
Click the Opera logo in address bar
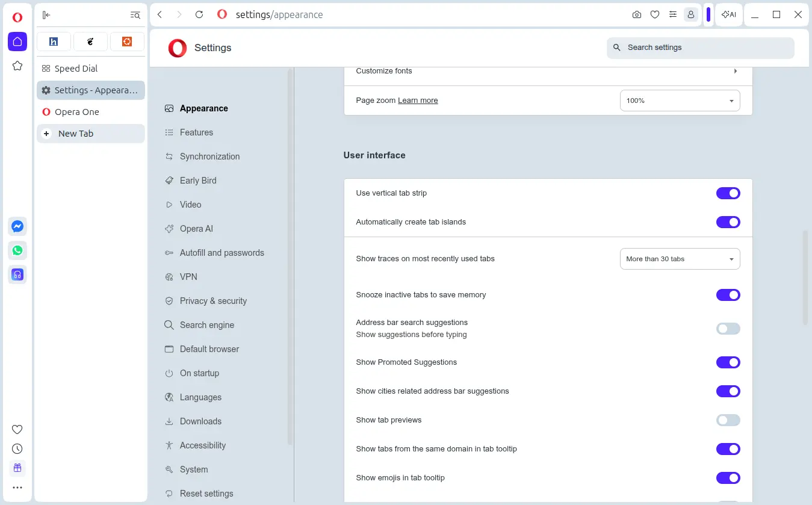(222, 15)
